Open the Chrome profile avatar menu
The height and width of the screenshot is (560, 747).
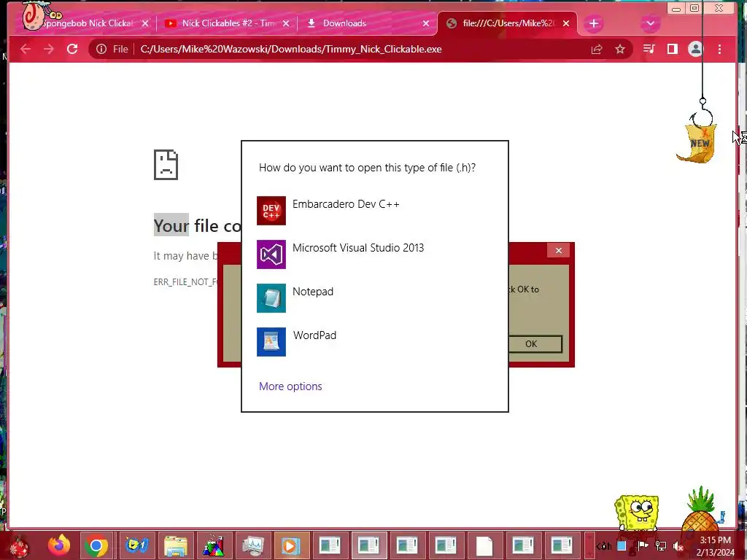(x=695, y=49)
